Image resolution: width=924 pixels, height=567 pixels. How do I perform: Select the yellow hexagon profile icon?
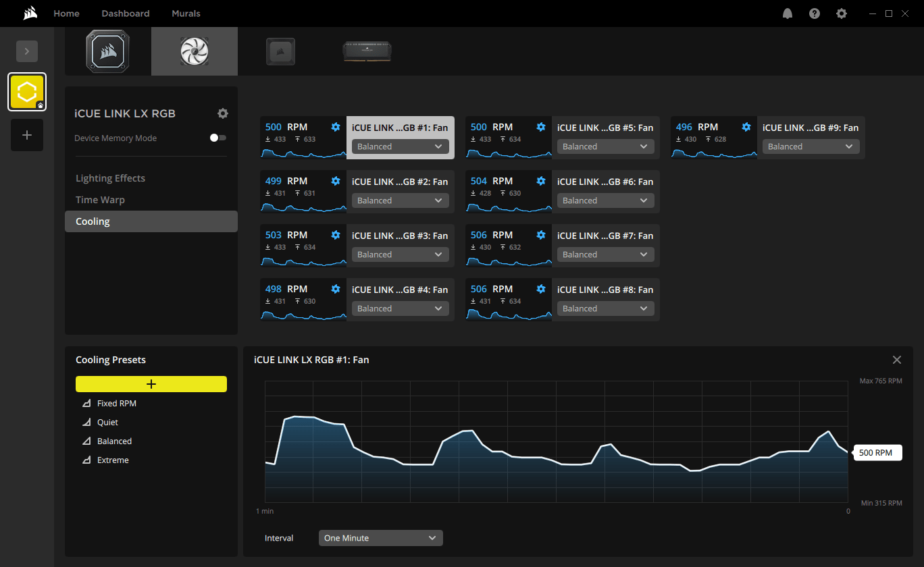[x=27, y=92]
